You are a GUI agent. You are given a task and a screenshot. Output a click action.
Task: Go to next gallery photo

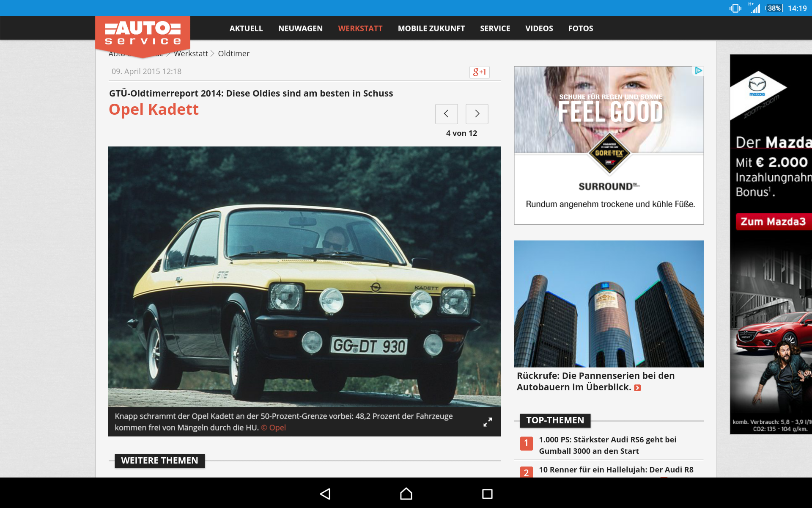477,114
